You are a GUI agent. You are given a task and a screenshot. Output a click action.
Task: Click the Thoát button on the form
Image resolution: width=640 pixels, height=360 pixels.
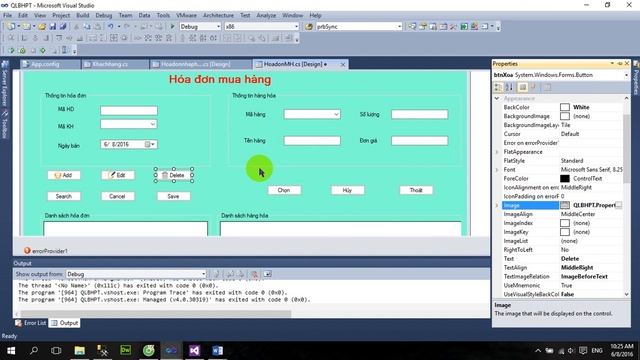416,190
